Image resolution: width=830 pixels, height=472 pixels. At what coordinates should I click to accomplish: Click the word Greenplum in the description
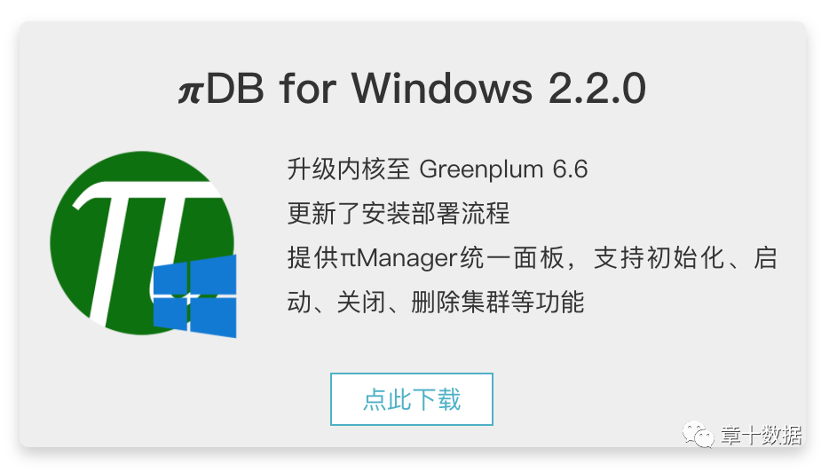pyautogui.click(x=481, y=170)
